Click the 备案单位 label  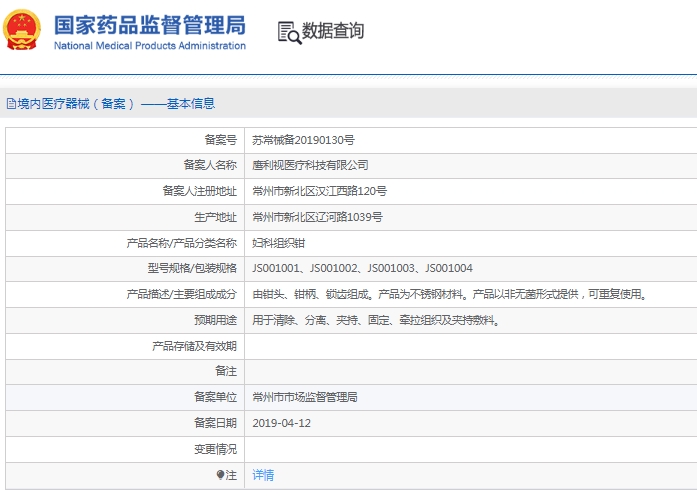click(216, 397)
